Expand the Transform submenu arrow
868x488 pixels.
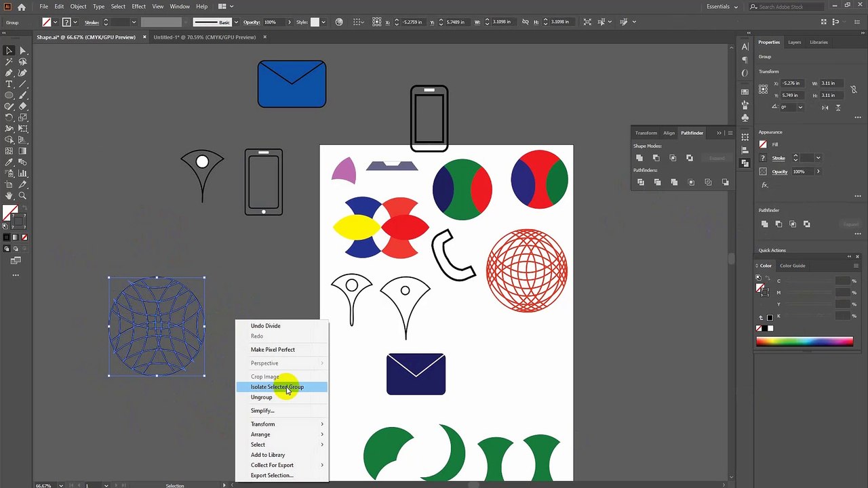322,424
